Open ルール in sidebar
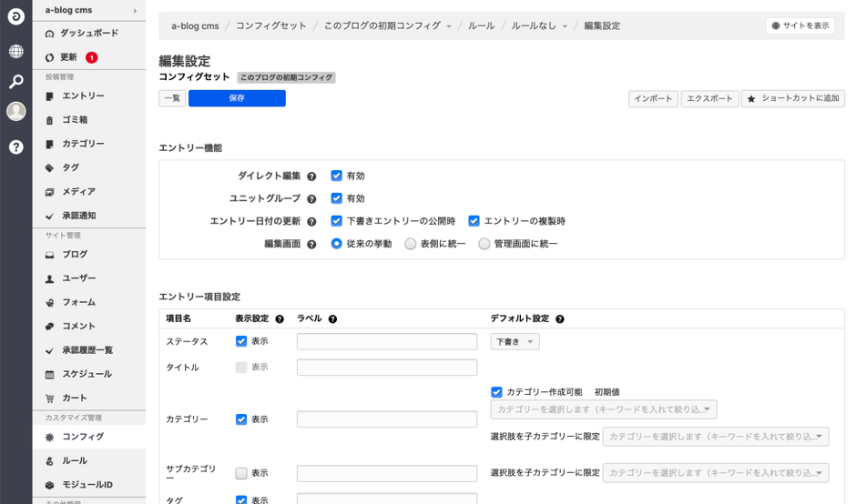The image size is (856, 504). 89,461
